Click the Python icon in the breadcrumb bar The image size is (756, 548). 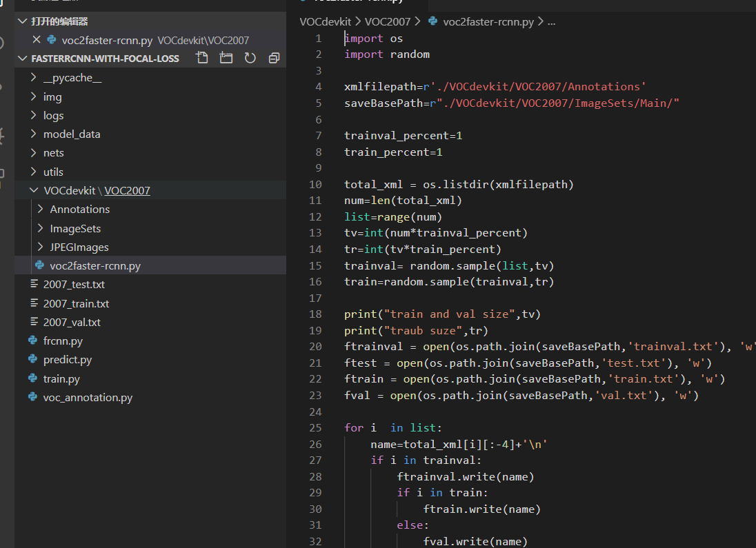click(x=433, y=21)
